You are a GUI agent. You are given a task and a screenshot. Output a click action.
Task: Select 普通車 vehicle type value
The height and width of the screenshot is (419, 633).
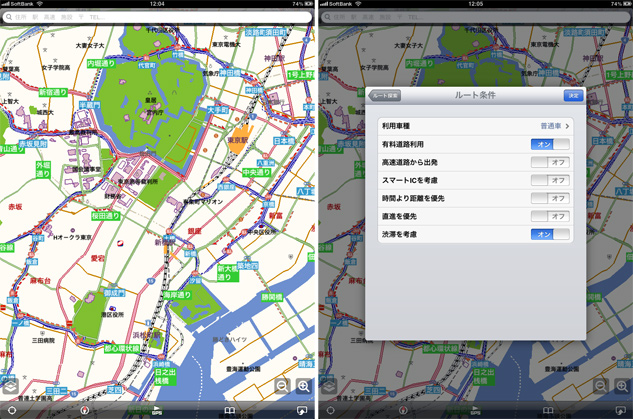tap(551, 126)
